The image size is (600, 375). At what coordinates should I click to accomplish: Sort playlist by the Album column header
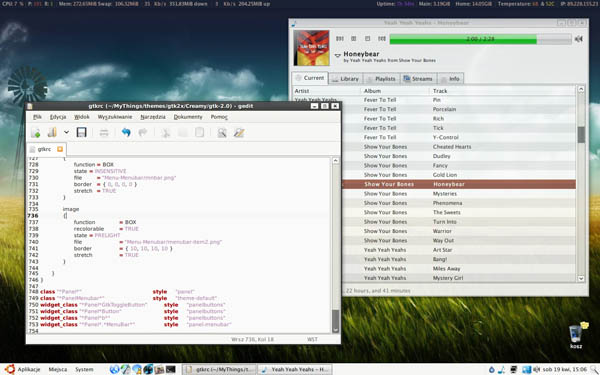tap(396, 91)
